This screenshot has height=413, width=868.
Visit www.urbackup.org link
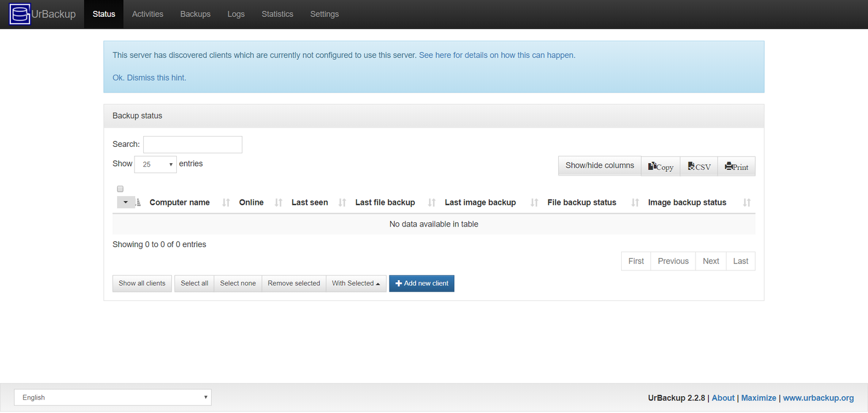pos(818,398)
